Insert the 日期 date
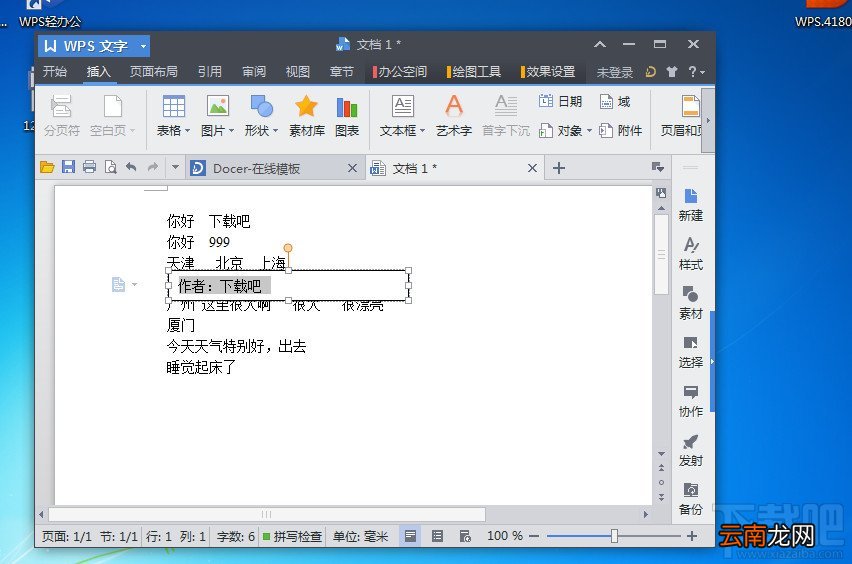This screenshot has height=564, width=852. coord(560,101)
